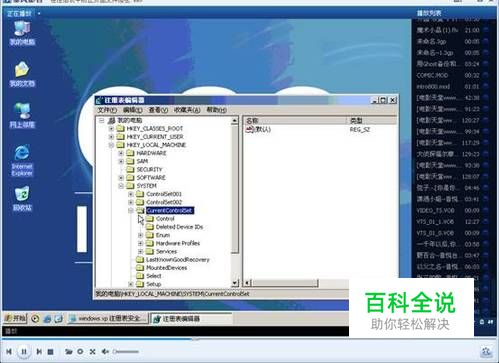This screenshot has height=363, width=499.
Task: Collapse the HKEY_LOCAL_MACHINE key
Action: [112, 145]
